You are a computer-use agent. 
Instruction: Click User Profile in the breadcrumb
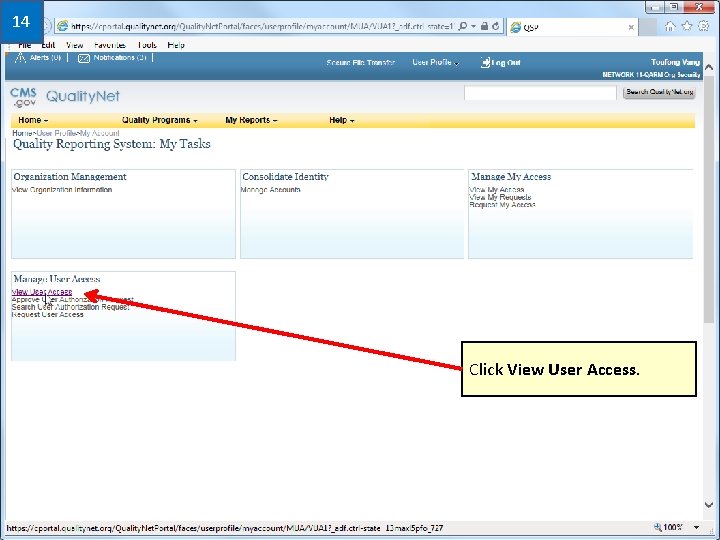tap(56, 133)
